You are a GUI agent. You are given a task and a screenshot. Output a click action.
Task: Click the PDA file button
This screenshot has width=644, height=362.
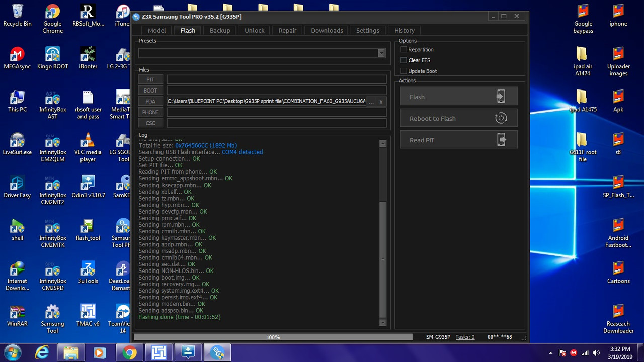point(150,101)
